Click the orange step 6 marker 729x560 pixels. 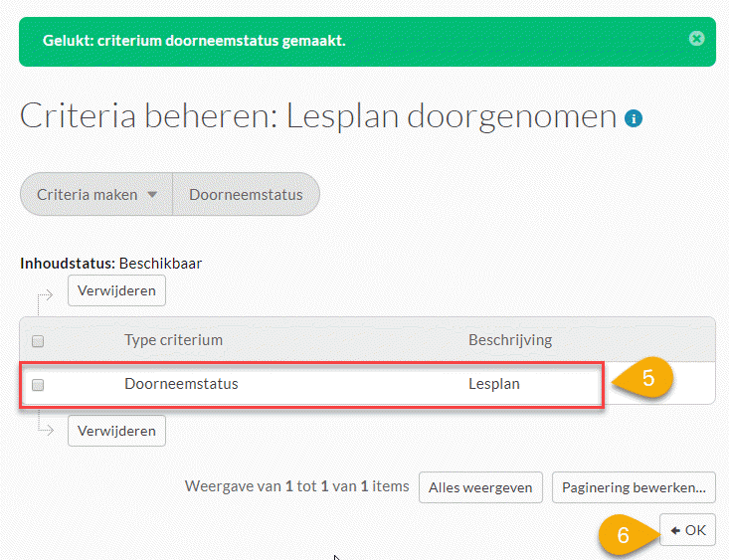tap(625, 535)
